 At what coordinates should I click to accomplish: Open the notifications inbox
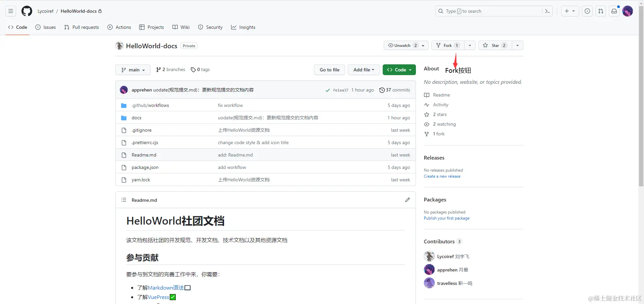(614, 11)
